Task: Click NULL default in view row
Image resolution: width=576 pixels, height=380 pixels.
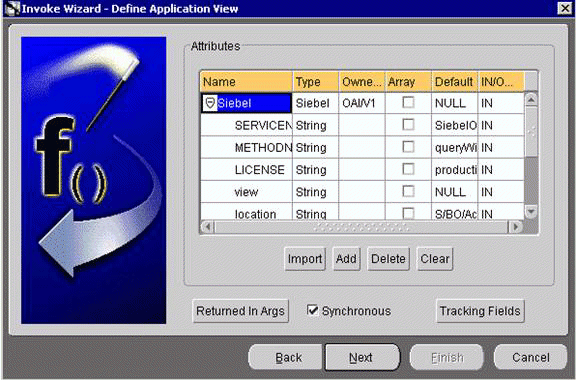Action: [455, 192]
